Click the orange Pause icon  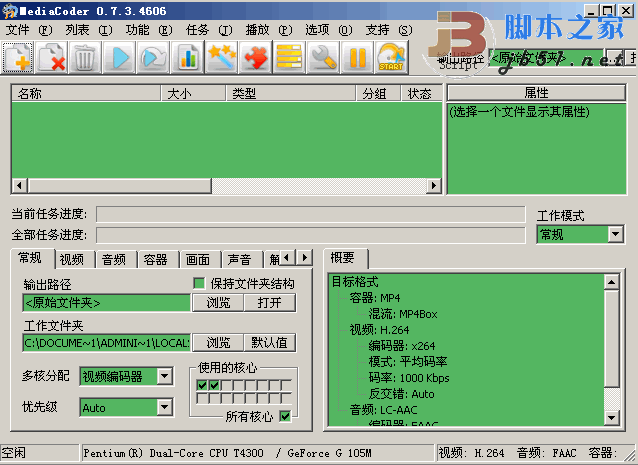tap(357, 57)
